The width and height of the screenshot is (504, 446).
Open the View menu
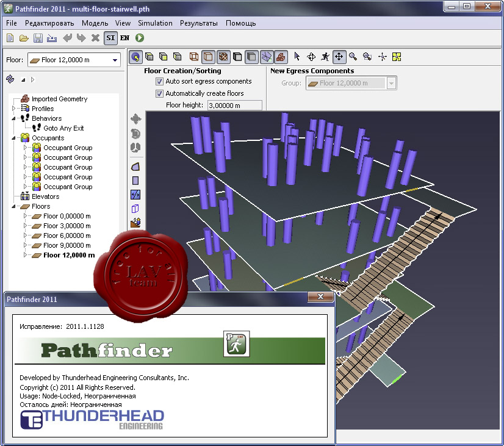(x=123, y=23)
